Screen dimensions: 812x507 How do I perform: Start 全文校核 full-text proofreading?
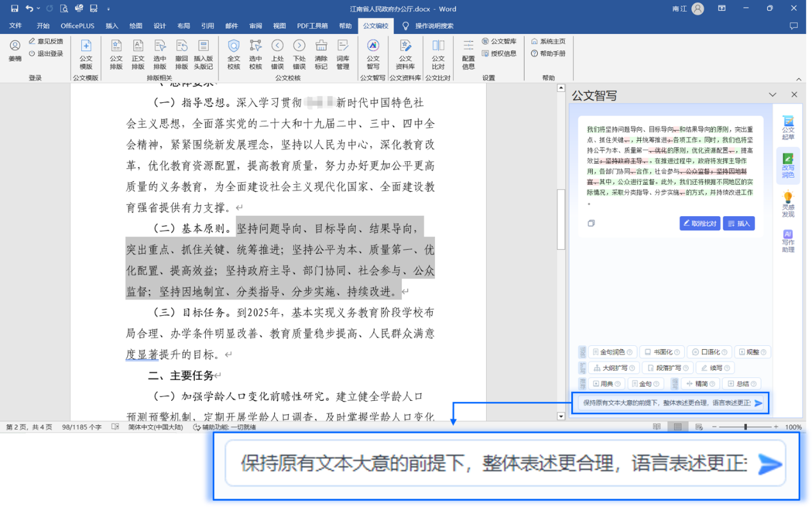[x=234, y=54]
